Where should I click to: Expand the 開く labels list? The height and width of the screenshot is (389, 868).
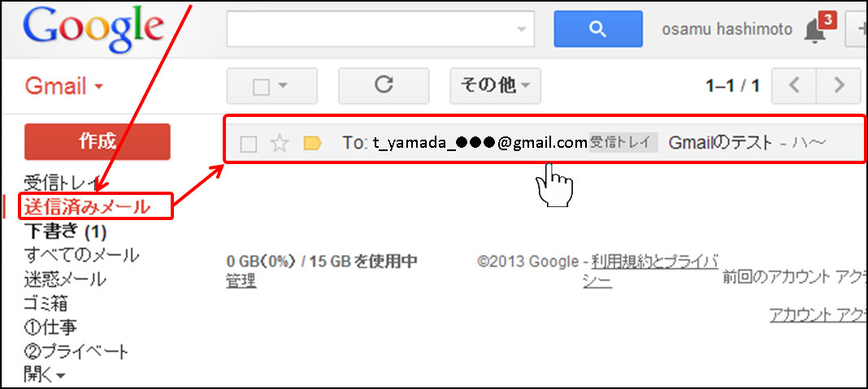click(44, 375)
